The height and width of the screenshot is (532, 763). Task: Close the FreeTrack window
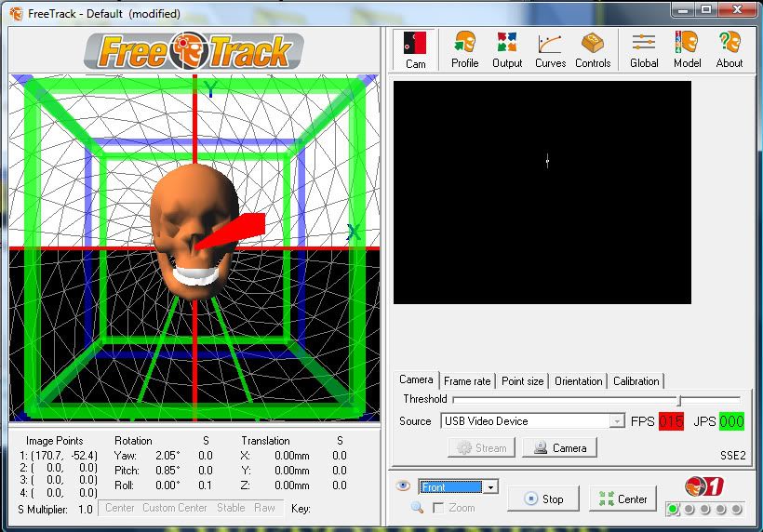pos(737,9)
